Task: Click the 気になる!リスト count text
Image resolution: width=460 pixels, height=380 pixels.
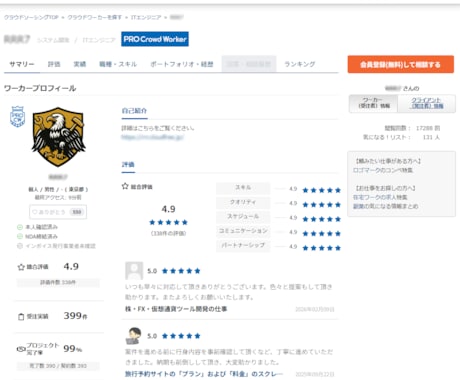Action: pos(401,137)
